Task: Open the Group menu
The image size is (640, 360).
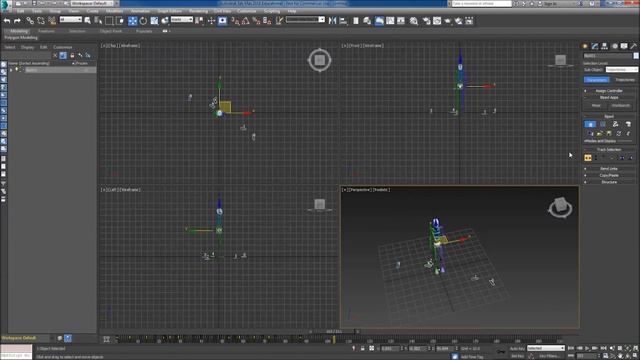Action: [55, 11]
